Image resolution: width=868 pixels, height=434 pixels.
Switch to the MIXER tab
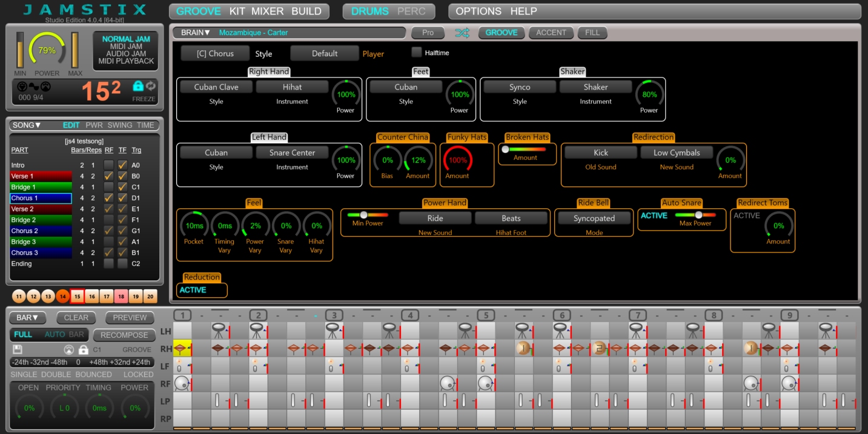pyautogui.click(x=267, y=12)
